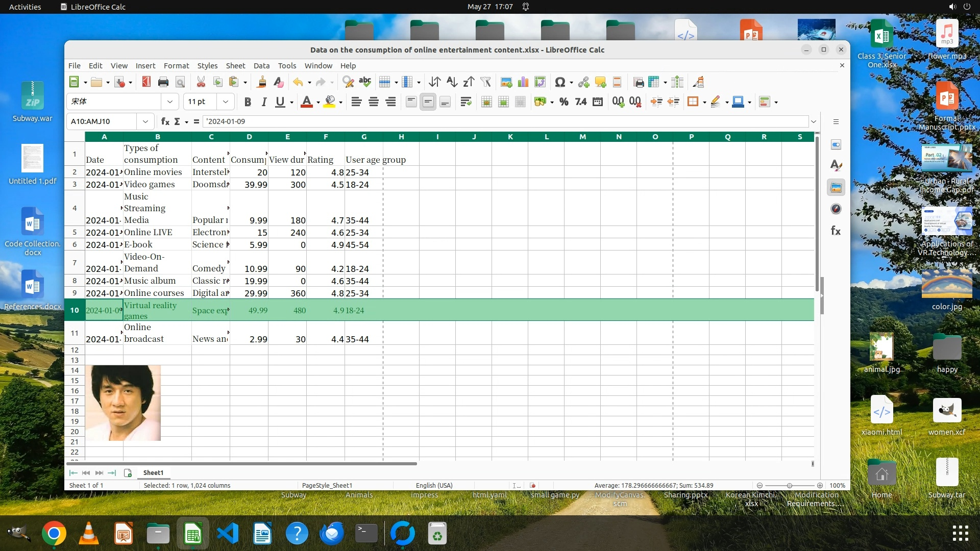Open the AutoFilter funnel tool

(x=485, y=82)
